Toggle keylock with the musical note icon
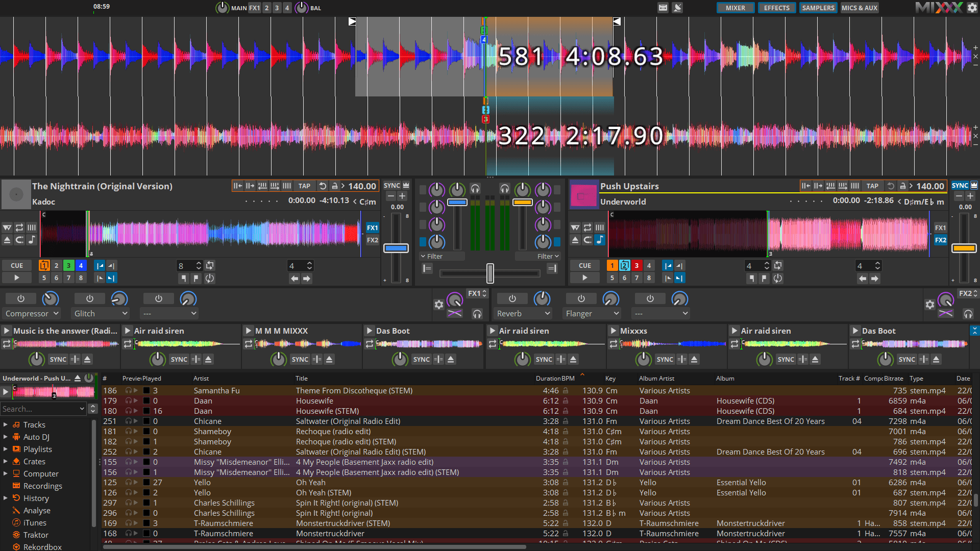 coord(31,240)
